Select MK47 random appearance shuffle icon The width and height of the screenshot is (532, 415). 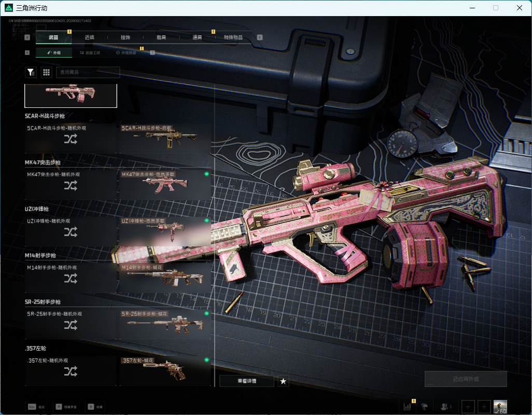pos(71,185)
